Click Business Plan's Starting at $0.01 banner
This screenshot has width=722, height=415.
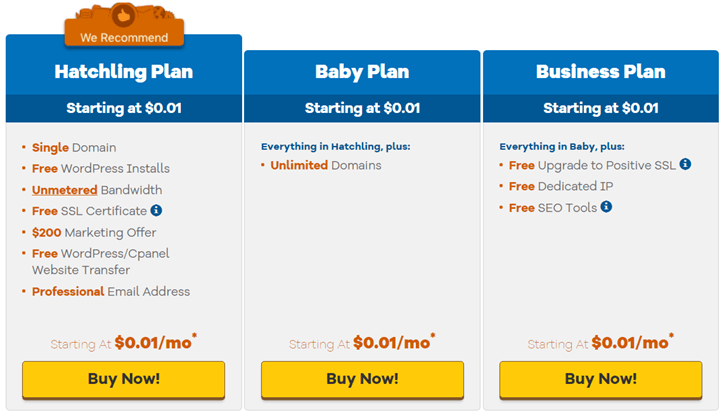601,108
